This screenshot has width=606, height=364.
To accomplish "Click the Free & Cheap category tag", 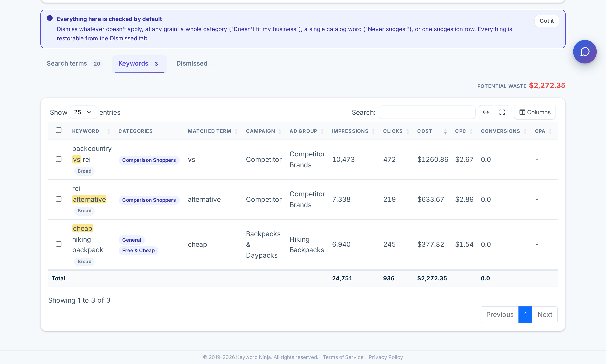I will [138, 251].
